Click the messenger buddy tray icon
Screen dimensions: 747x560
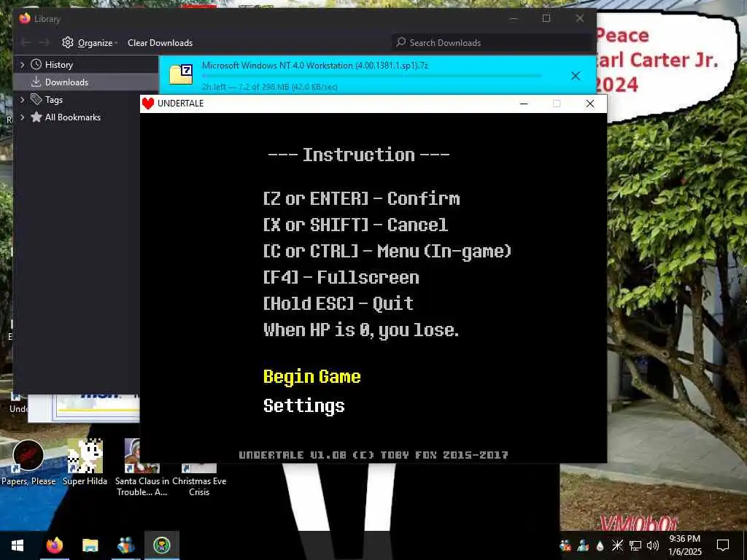click(x=583, y=545)
